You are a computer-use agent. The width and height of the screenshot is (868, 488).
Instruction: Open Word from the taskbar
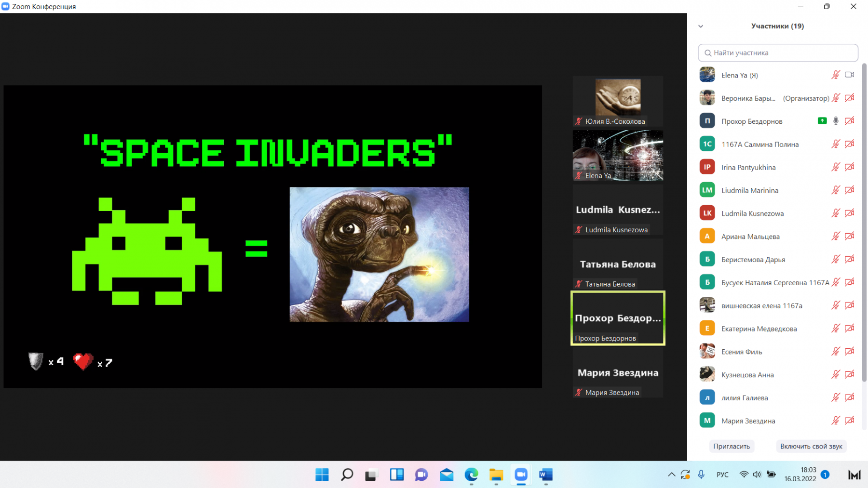546,475
